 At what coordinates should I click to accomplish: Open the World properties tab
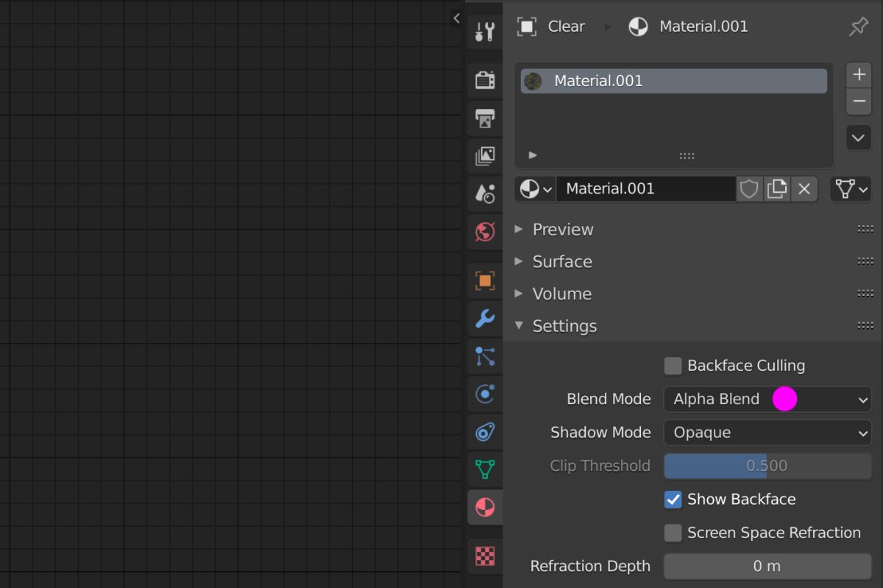[x=485, y=233]
